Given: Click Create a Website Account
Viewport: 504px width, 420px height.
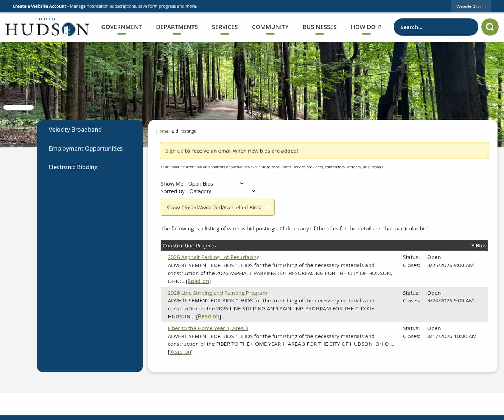Looking at the screenshot, I should 39,6.
